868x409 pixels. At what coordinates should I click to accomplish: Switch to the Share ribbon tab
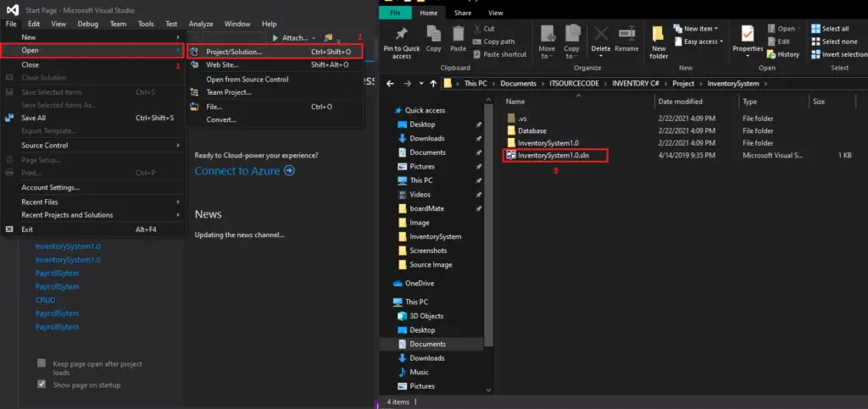coord(463,13)
